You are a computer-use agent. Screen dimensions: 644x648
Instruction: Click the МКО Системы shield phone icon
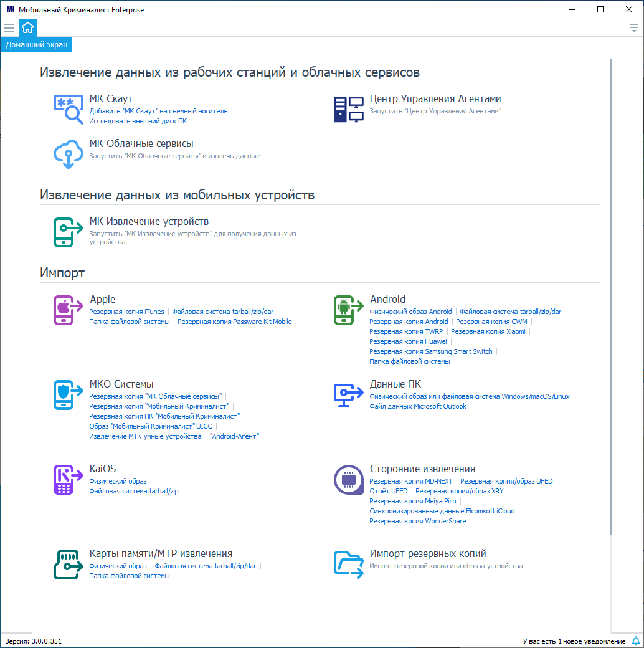69,394
